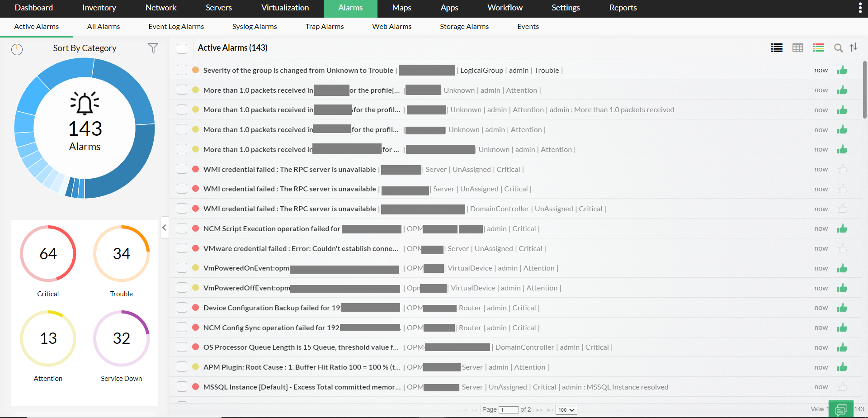Open the filter funnel beside Sort By Category
Viewport: 868px width, 418px height.
(153, 48)
